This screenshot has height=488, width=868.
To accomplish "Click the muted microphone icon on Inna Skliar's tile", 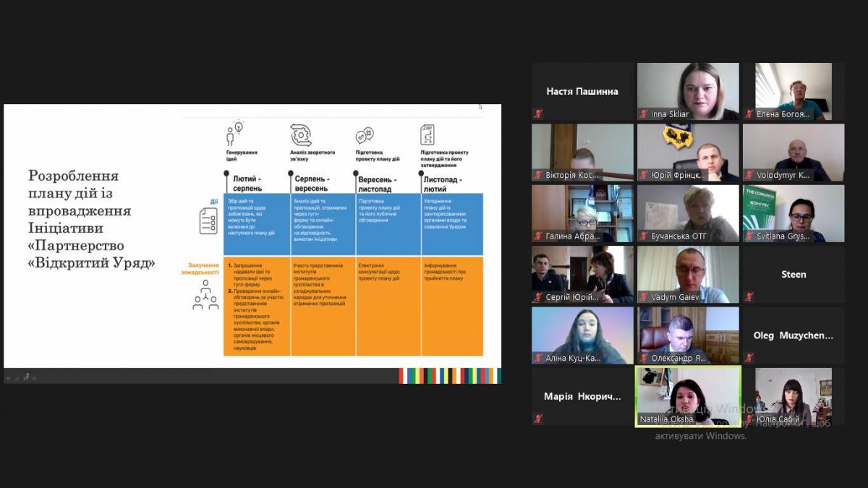I will [x=643, y=114].
